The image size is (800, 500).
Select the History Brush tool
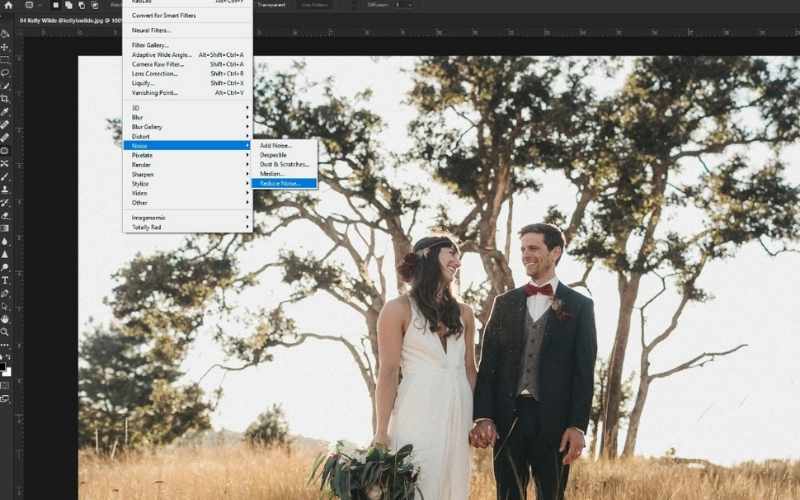[5, 203]
